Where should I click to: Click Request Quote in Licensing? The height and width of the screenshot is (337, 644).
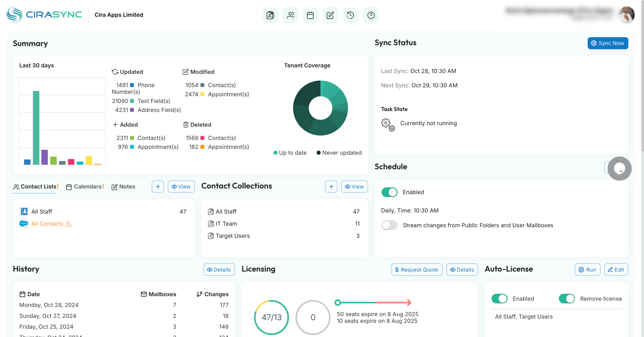[x=417, y=269]
